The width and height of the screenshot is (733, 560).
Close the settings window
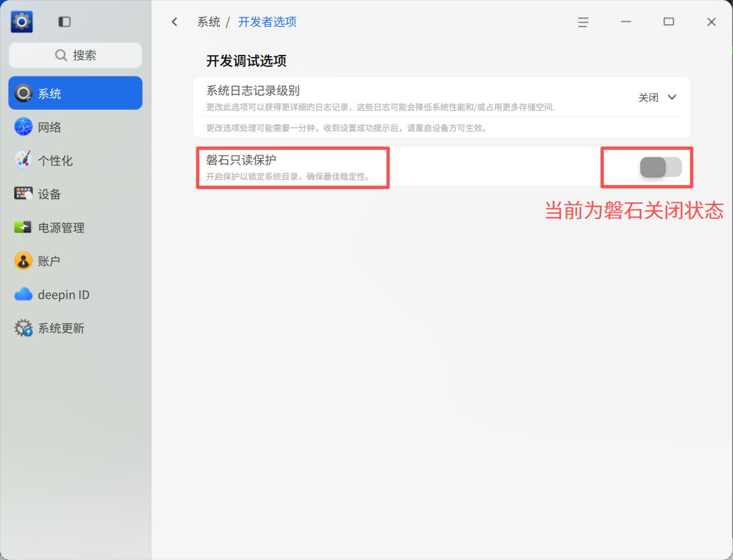click(712, 22)
